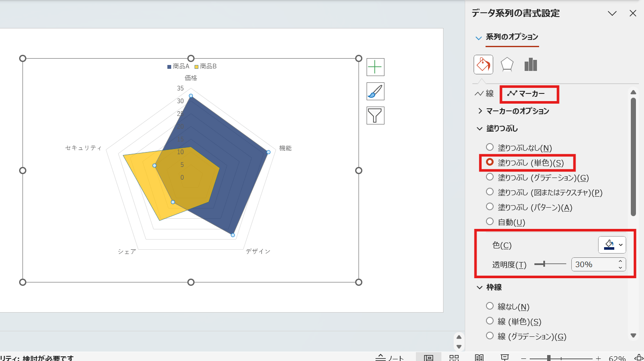This screenshot has height=361, width=644.
Task: Select the Fill & Line paint bucket icon
Action: 483,65
